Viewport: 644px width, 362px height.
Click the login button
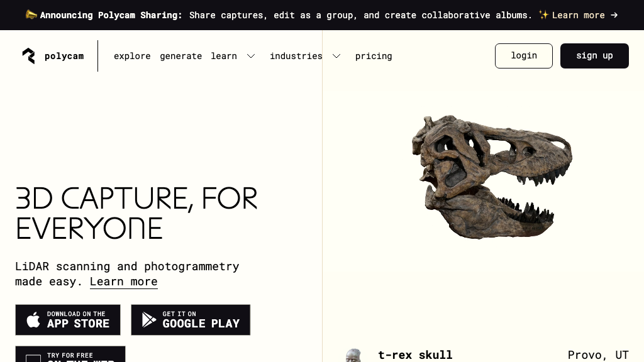(524, 56)
